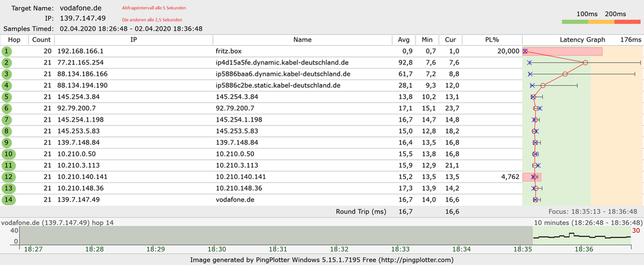Select the hop 2 circle icon

click(x=7, y=63)
